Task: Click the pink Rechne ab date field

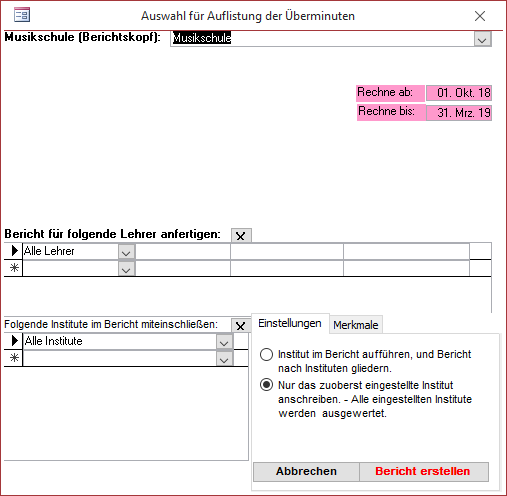Action: (459, 93)
